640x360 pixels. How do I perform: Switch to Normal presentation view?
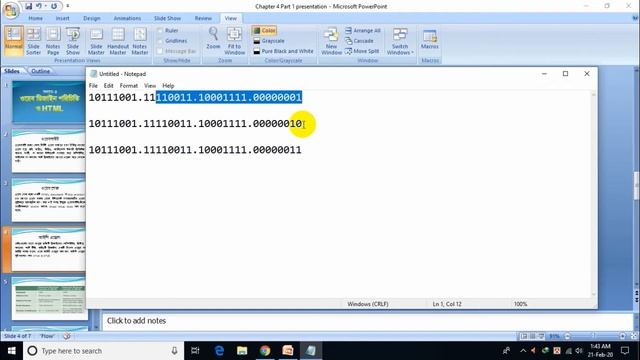(x=13, y=40)
